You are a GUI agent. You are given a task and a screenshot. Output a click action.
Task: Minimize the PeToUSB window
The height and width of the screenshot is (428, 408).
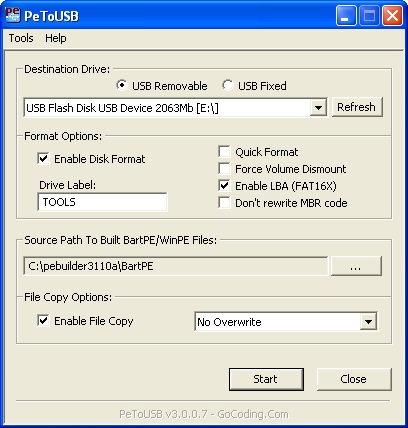coord(346,16)
